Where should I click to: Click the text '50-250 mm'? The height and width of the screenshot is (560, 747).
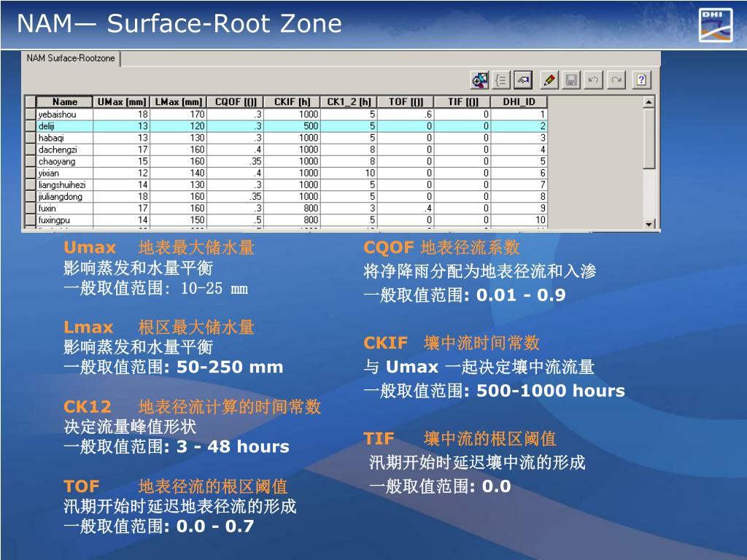click(230, 367)
